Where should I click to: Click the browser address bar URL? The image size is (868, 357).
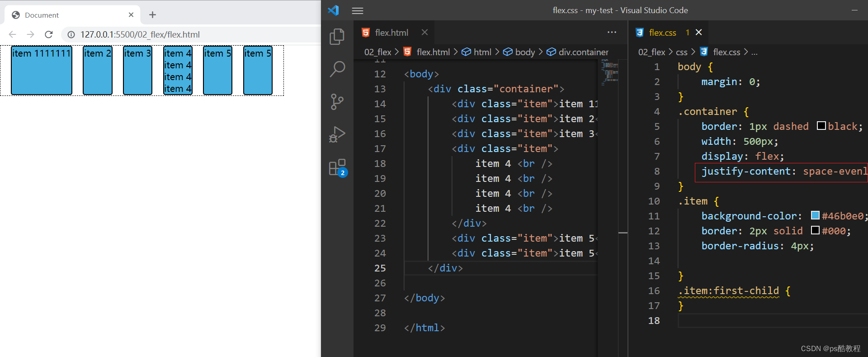pyautogui.click(x=140, y=34)
